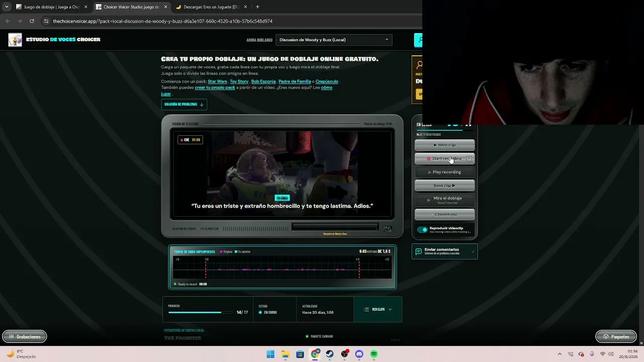The width and height of the screenshot is (644, 362).
Task: Click the browser address bar URL
Action: [163, 21]
